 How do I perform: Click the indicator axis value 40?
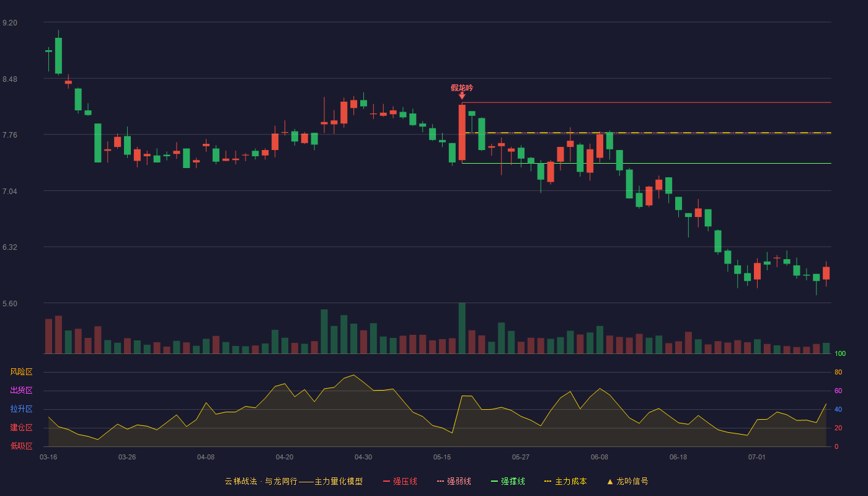click(x=838, y=410)
